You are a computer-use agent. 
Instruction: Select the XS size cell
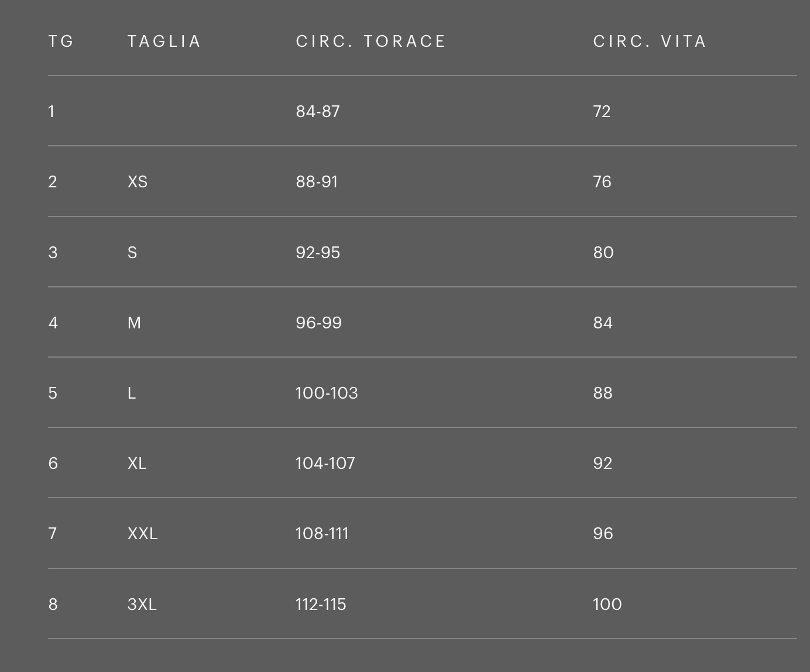138,182
